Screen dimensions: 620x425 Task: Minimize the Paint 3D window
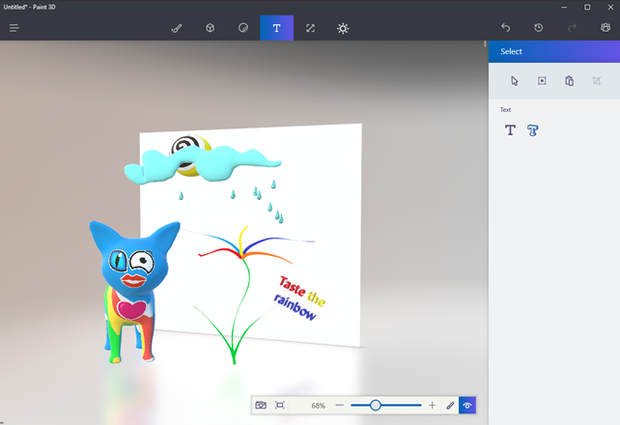coord(564,7)
